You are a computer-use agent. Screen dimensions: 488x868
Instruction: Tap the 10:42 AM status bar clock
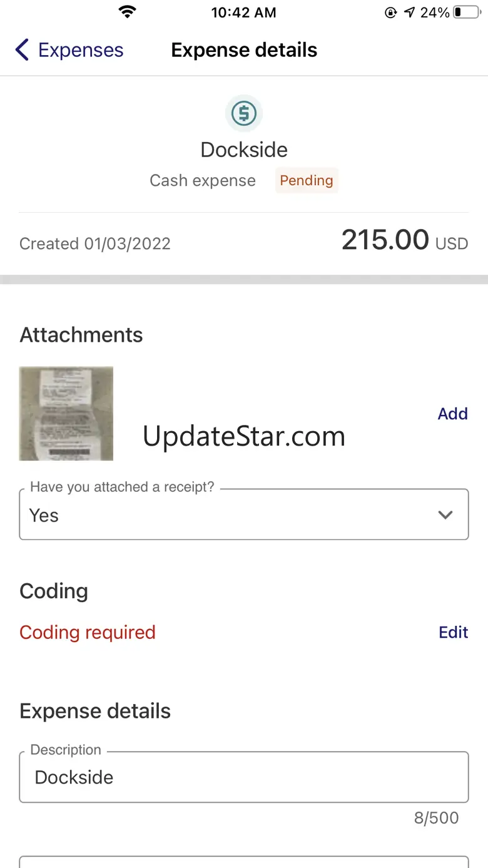click(x=243, y=13)
